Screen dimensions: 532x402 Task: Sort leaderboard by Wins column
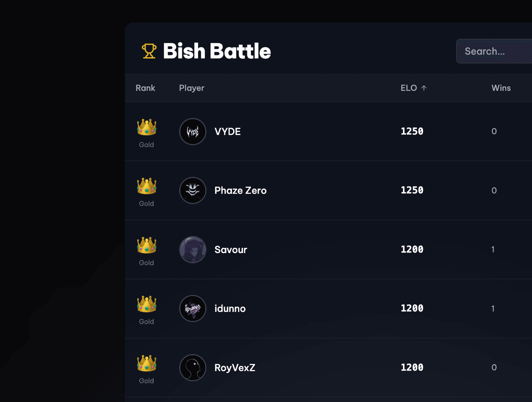point(501,88)
